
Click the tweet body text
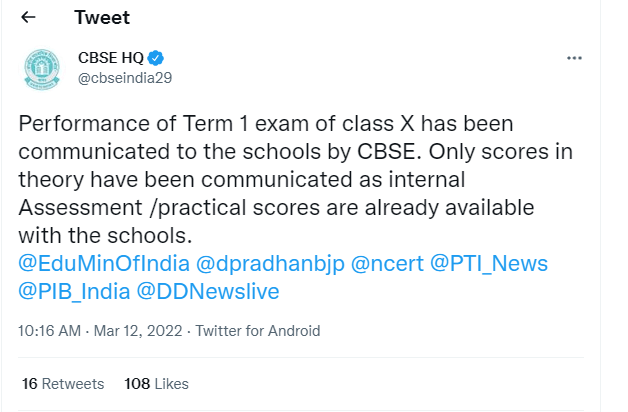pos(296,179)
